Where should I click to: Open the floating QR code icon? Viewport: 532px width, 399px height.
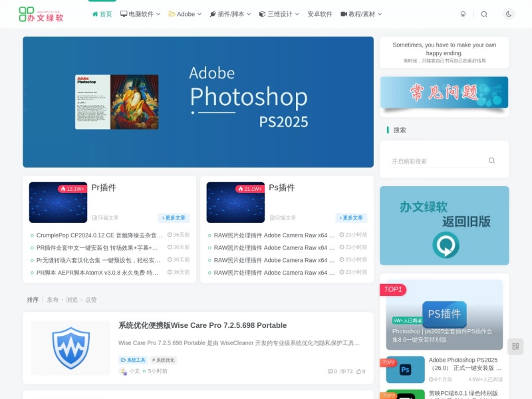tap(515, 346)
